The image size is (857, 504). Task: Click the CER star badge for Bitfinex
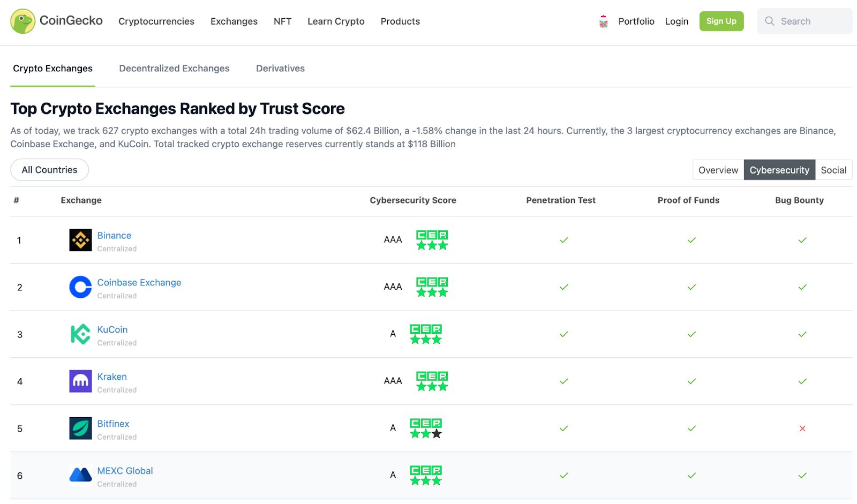coord(426,428)
